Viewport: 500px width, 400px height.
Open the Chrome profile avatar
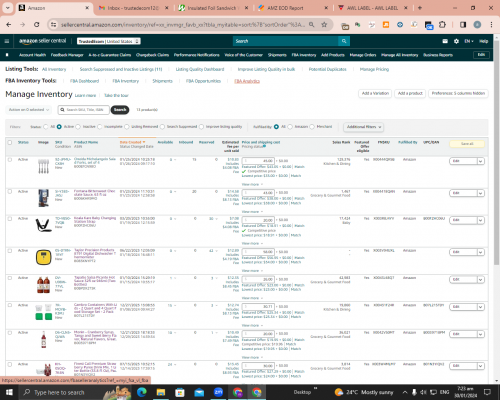(477, 25)
